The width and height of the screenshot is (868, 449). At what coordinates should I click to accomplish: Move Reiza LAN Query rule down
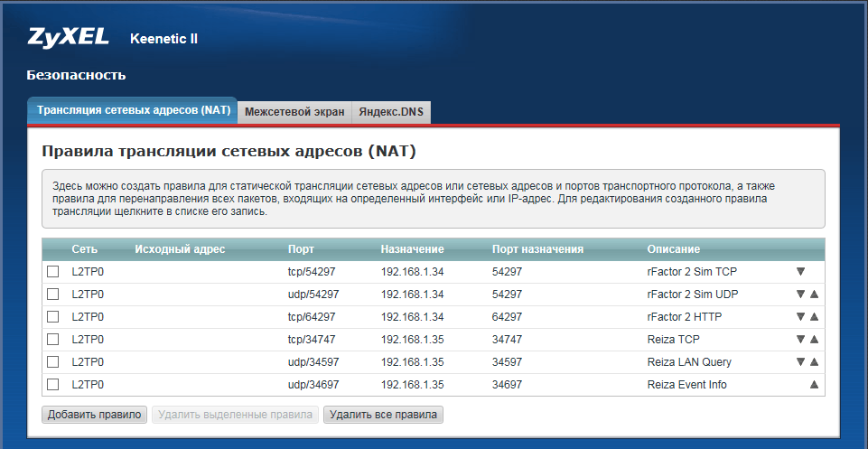(x=800, y=361)
